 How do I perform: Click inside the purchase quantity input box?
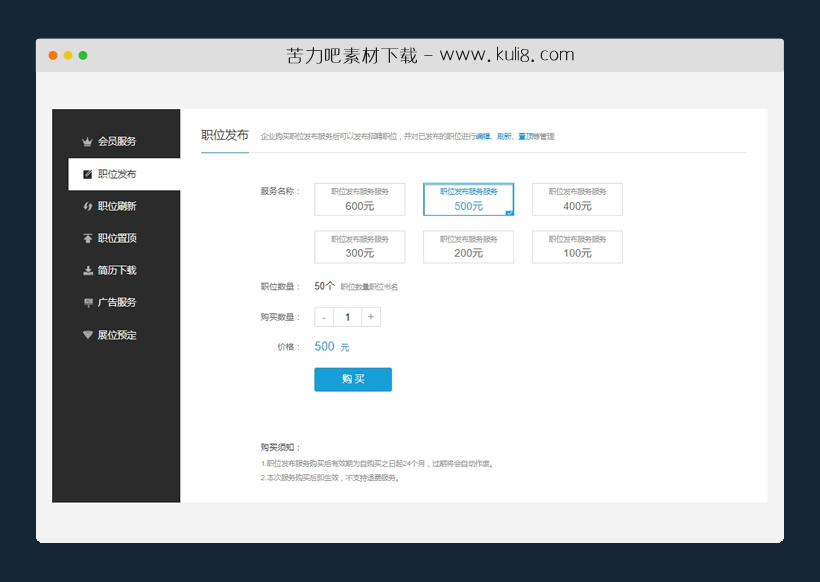click(347, 316)
